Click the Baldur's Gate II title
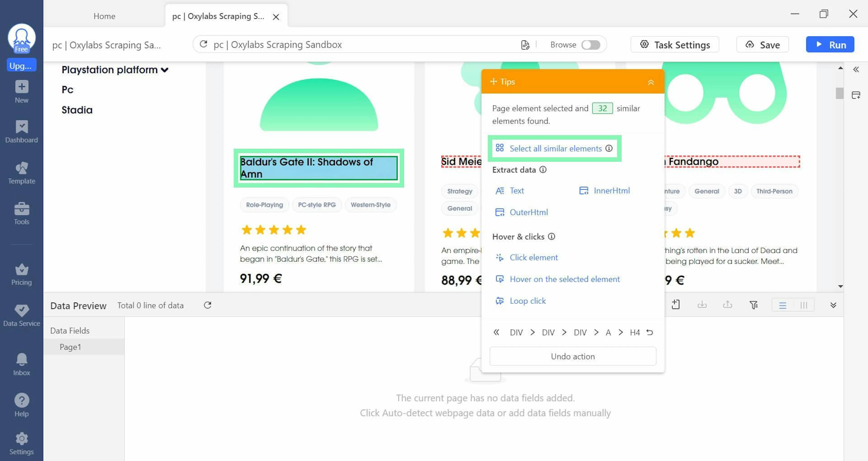The width and height of the screenshot is (868, 461). [x=319, y=168]
